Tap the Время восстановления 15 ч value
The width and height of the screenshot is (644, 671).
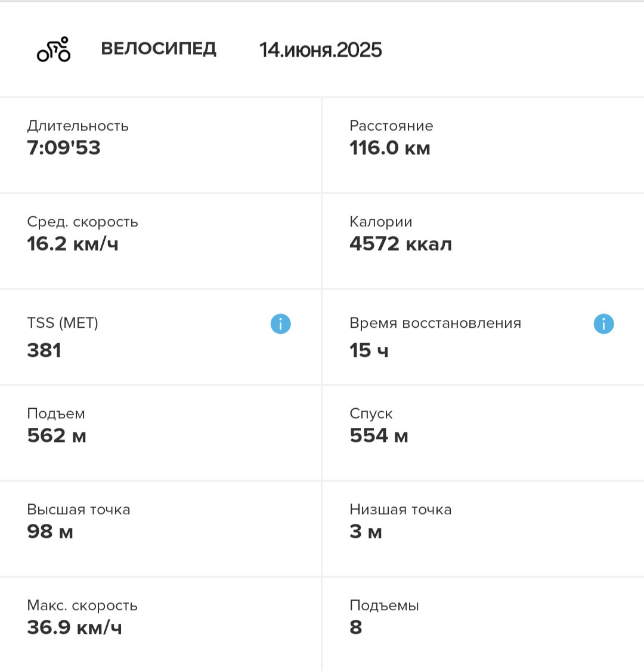[369, 350]
